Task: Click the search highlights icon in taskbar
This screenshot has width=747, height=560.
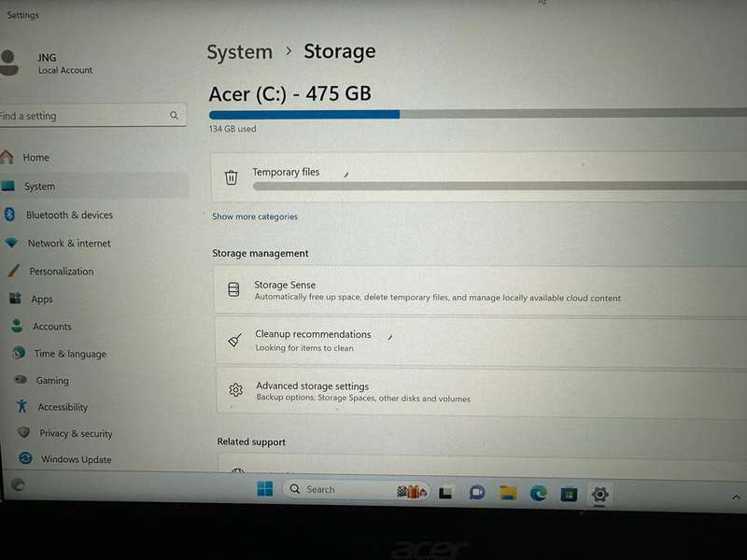Action: [x=412, y=491]
